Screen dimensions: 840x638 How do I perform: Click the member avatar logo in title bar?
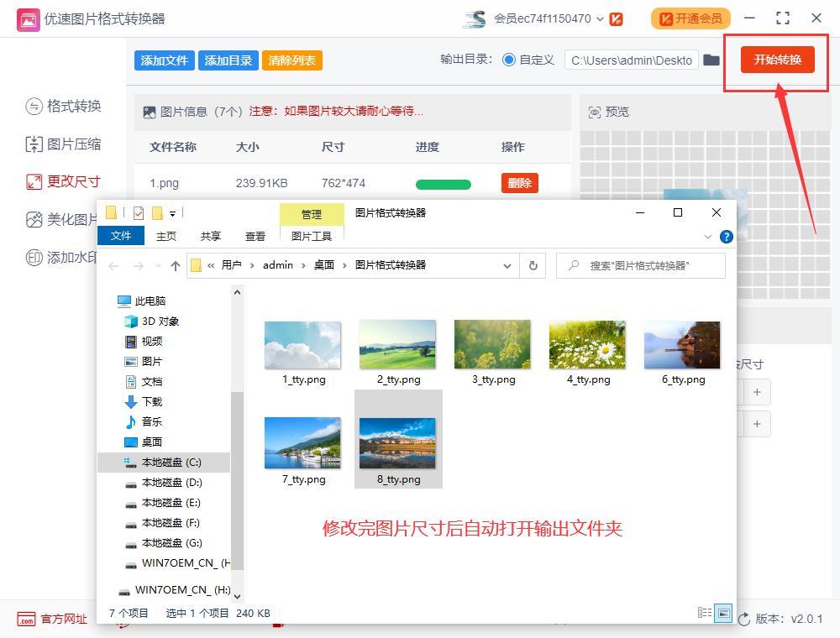coord(475,18)
